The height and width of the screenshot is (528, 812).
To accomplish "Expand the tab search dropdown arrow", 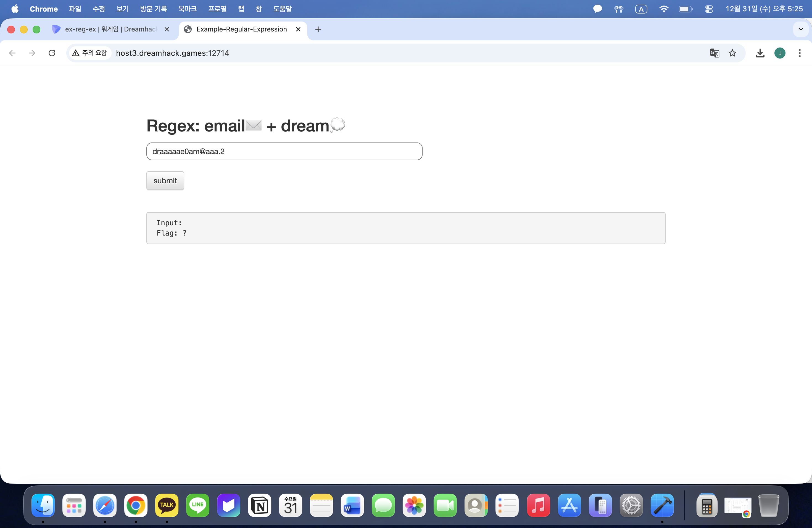I will pos(801,29).
